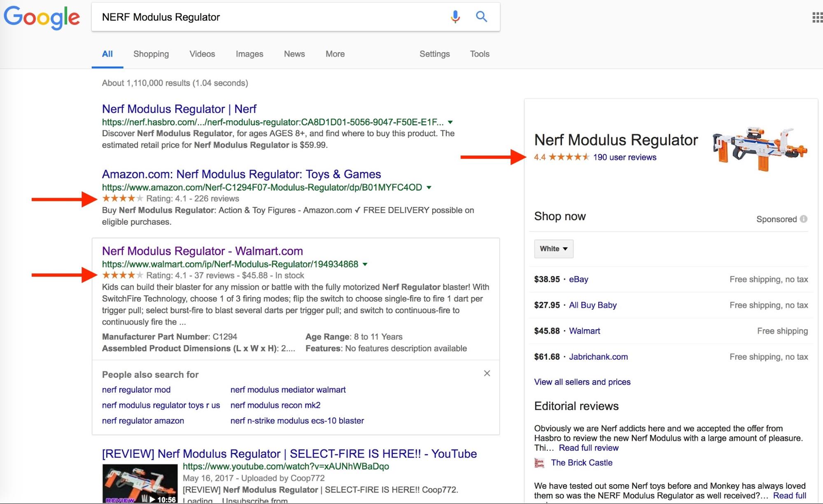Switch to the News tab
The image size is (823, 504).
[294, 54]
